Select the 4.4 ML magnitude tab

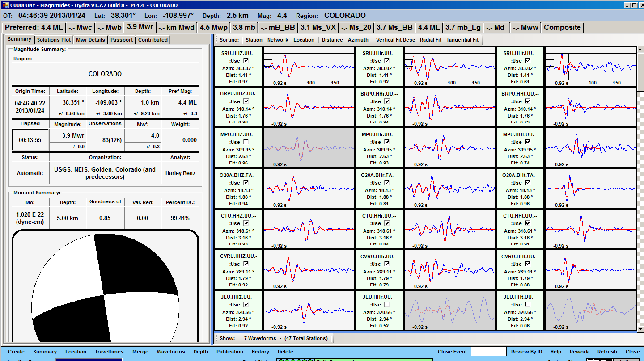(x=429, y=27)
